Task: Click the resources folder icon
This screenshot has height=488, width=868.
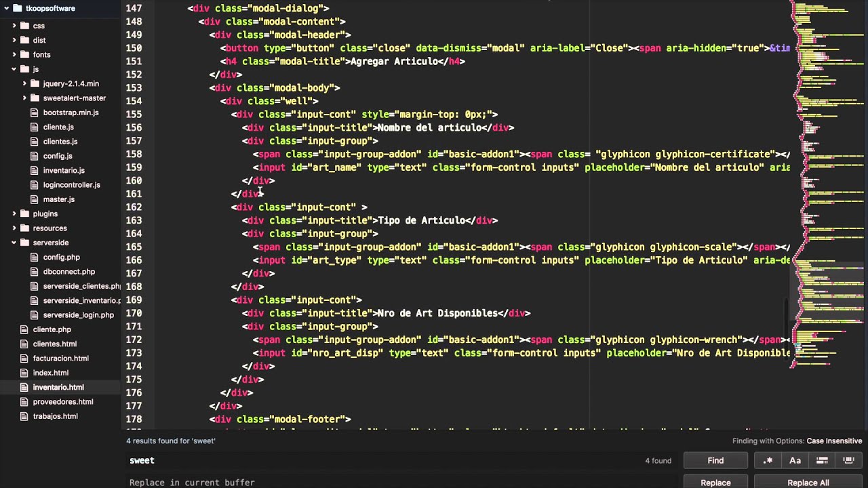Action: click(25, 228)
